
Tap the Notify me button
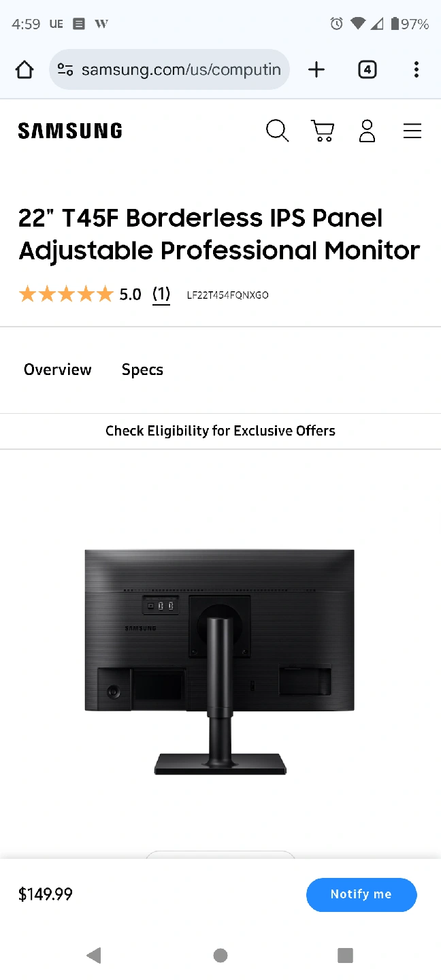(361, 894)
